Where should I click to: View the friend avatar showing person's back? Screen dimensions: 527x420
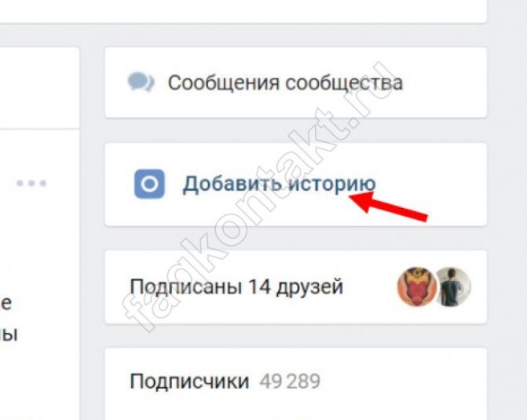tap(452, 287)
